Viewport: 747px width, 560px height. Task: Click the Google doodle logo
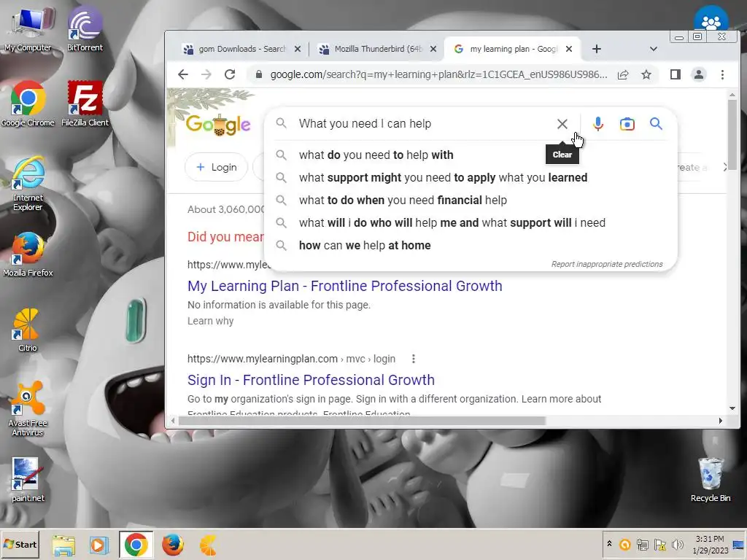[x=217, y=125]
